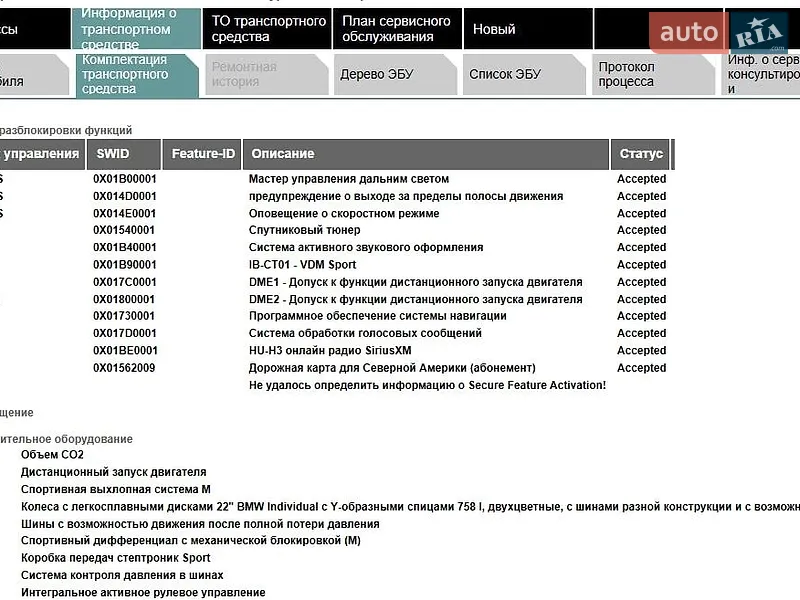This screenshot has width=800, height=600.
Task: Click HU-H3 онлайн радио SiriusXM row
Action: point(330,351)
